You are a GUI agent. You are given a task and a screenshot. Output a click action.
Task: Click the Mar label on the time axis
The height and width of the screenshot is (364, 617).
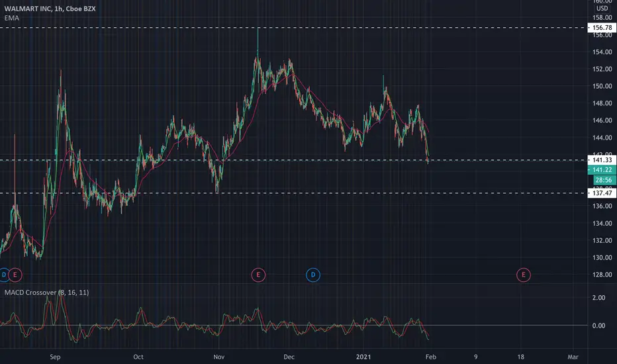click(x=573, y=357)
